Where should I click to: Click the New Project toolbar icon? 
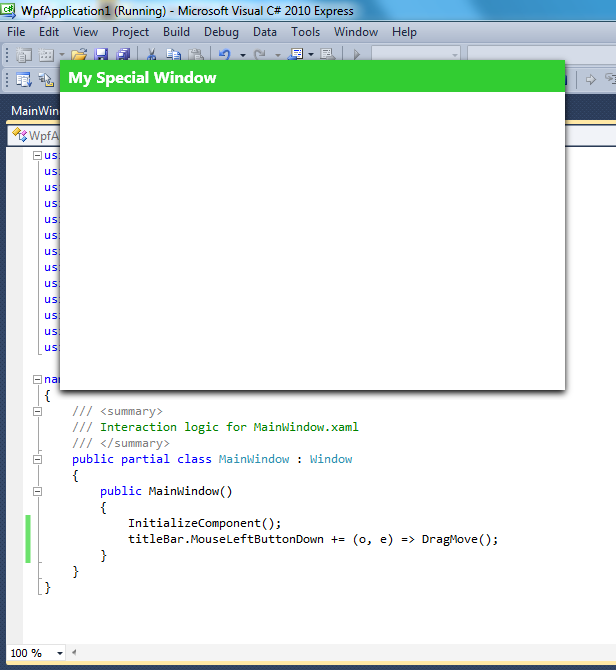[x=24, y=54]
